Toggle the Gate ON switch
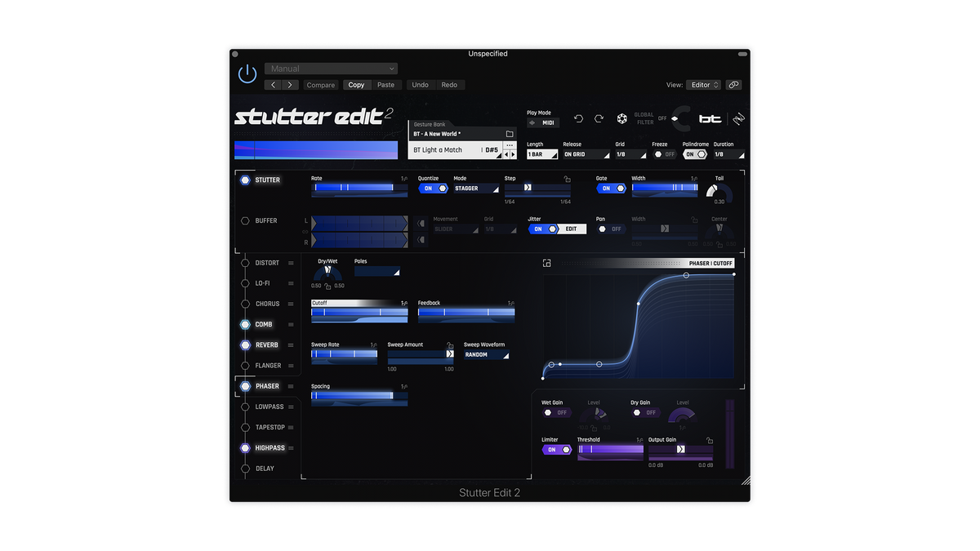Viewport: 980px width, 551px height. tap(611, 189)
